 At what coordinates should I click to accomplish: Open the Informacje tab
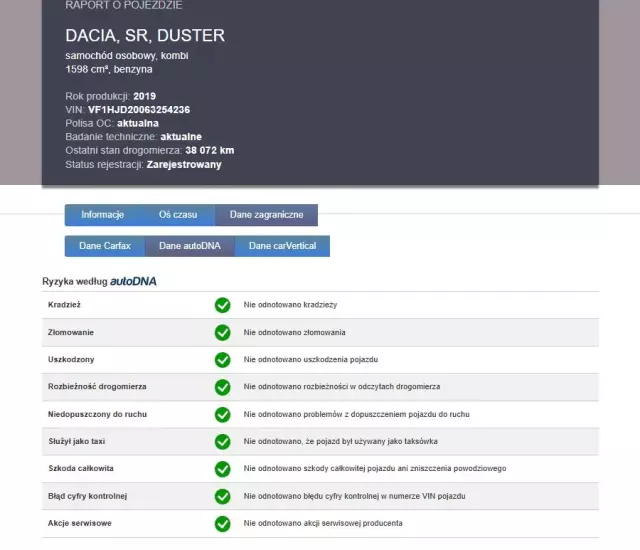(102, 215)
